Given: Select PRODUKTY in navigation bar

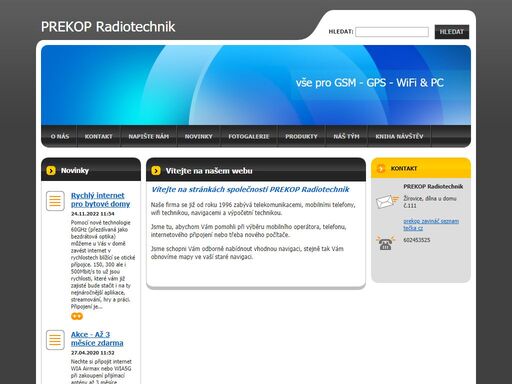Looking at the screenshot, I should (301, 136).
